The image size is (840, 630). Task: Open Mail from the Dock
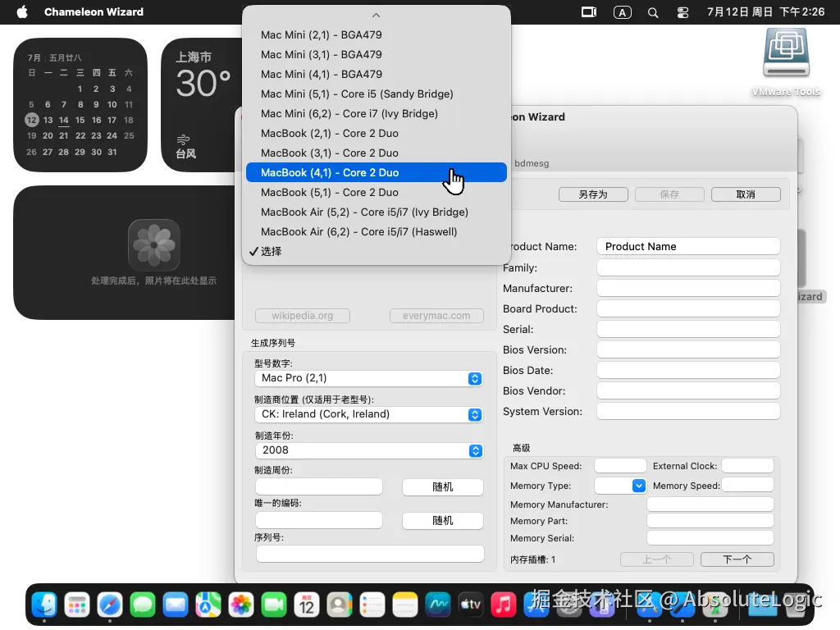pos(176,605)
